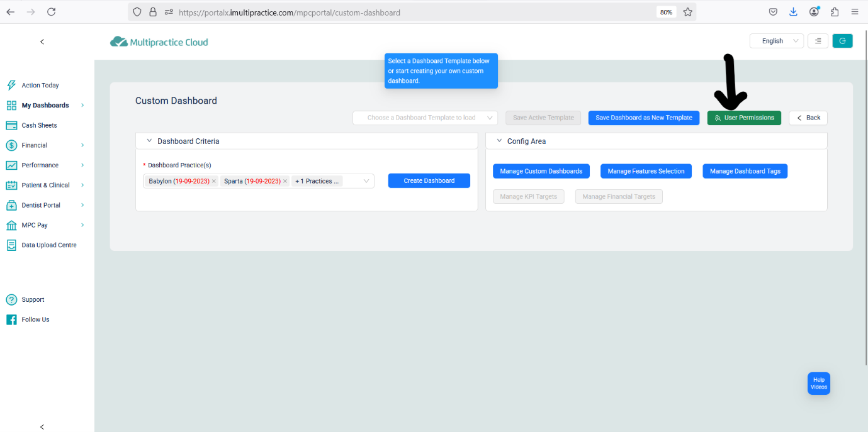The image size is (868, 432).
Task: Open the English language dropdown
Action: 777,41
